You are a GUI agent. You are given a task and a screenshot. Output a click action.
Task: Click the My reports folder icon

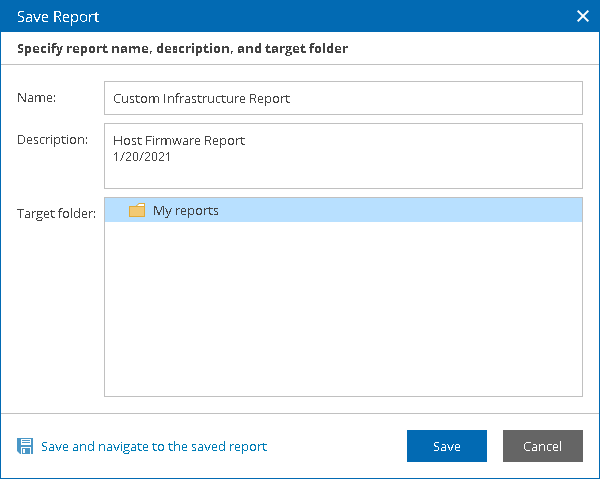137,211
